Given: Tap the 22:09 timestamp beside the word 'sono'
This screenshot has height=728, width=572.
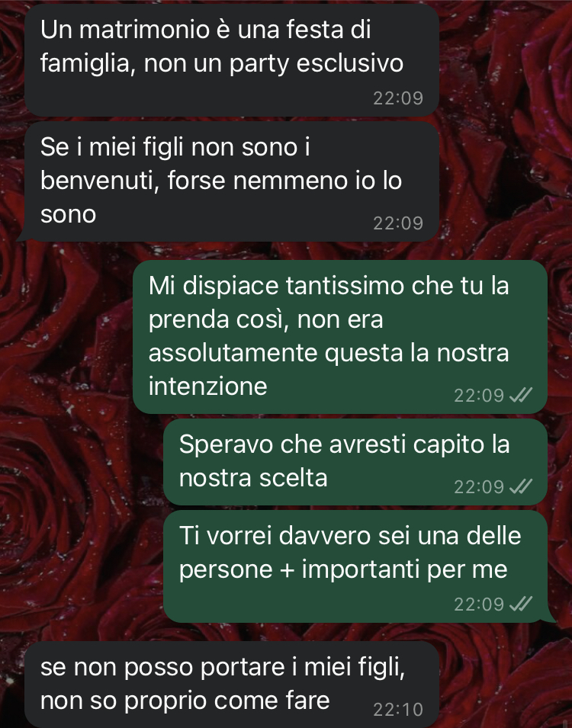Looking at the screenshot, I should (398, 223).
